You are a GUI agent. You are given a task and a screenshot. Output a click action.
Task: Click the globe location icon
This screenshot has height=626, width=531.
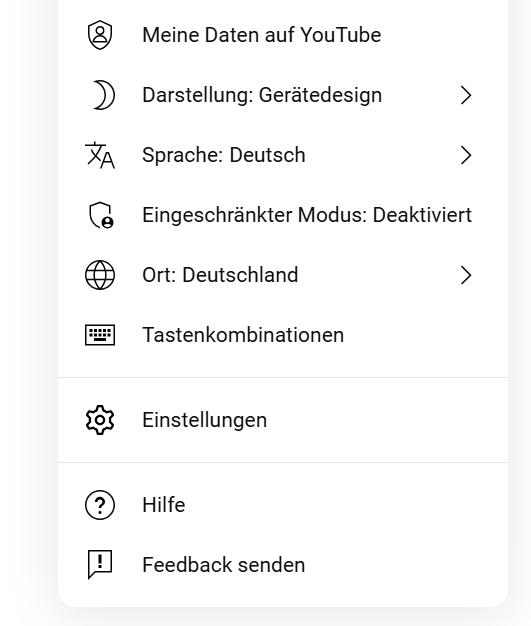coord(100,275)
